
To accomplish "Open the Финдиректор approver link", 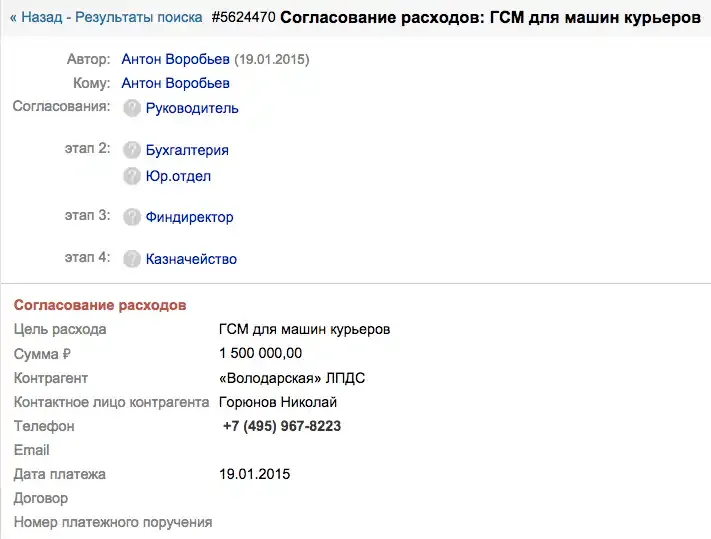I will click(190, 217).
